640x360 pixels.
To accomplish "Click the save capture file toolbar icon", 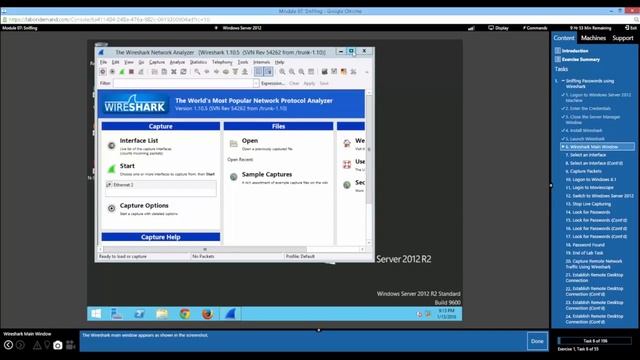I will click(164, 72).
